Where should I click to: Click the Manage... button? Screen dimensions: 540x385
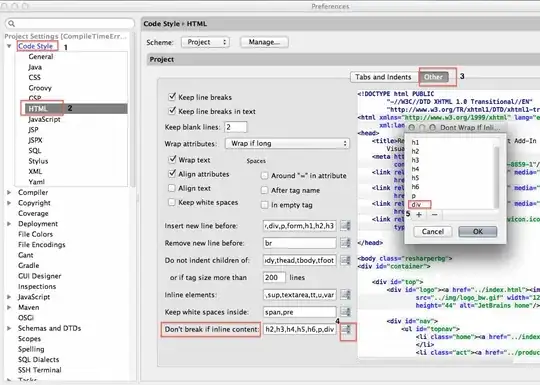pyautogui.click(x=264, y=42)
